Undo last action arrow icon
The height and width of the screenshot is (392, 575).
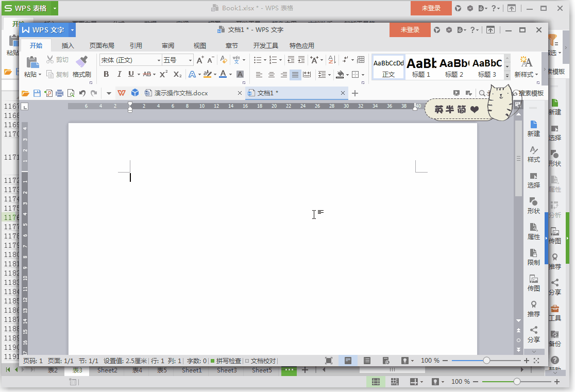(82, 93)
